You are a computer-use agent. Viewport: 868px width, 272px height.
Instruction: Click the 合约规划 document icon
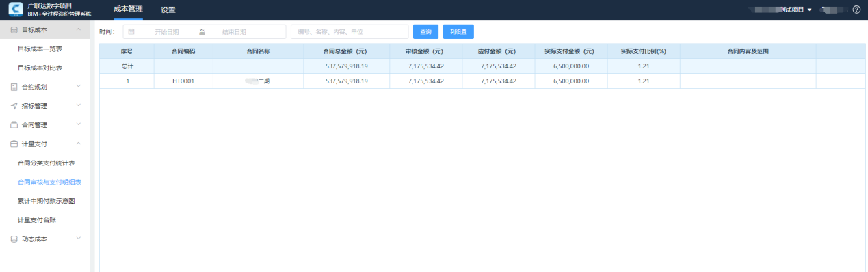(x=14, y=87)
